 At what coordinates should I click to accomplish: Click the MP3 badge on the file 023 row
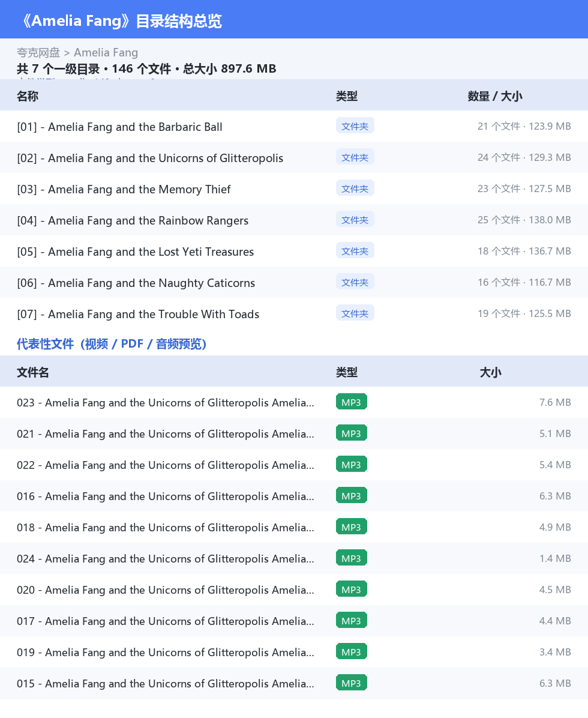[352, 402]
